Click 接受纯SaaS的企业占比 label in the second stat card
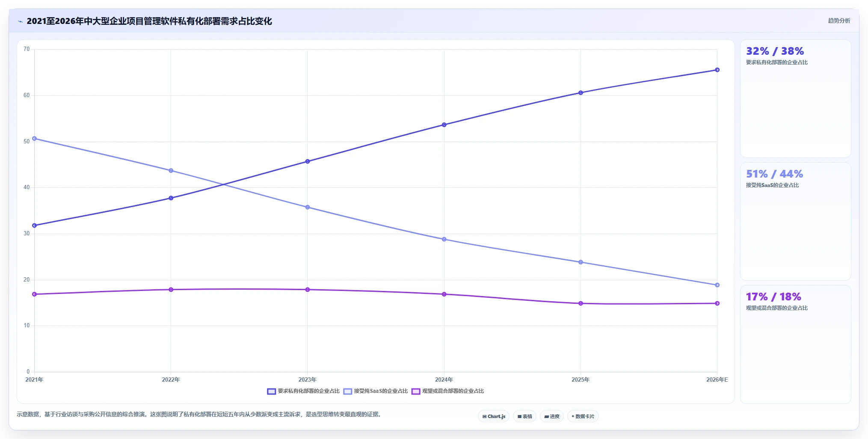This screenshot has height=439, width=868. [x=772, y=185]
